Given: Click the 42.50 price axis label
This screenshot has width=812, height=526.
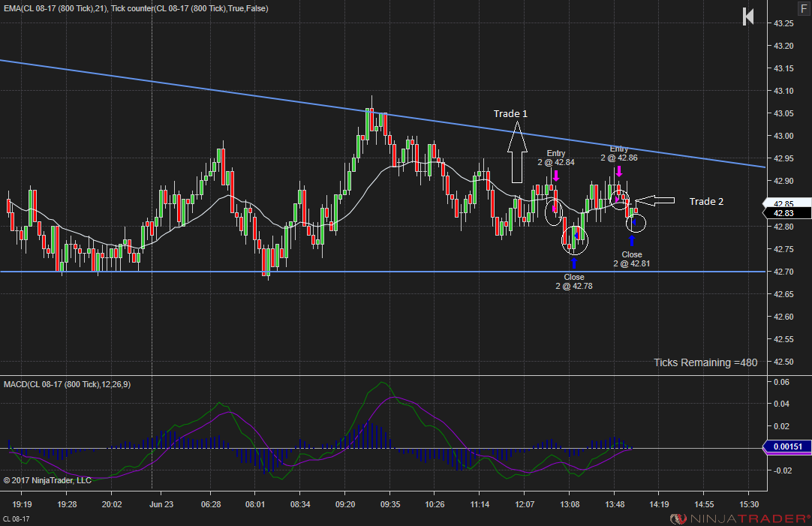Looking at the screenshot, I should (783, 362).
